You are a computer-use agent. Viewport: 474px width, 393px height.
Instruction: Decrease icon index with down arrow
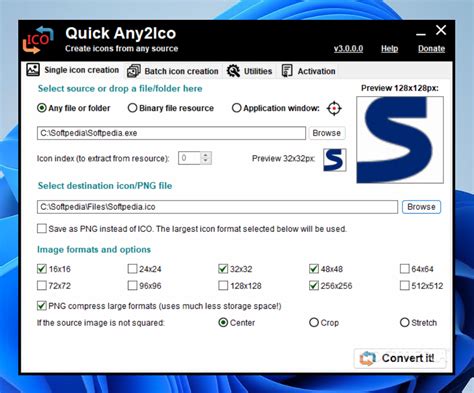(206, 161)
